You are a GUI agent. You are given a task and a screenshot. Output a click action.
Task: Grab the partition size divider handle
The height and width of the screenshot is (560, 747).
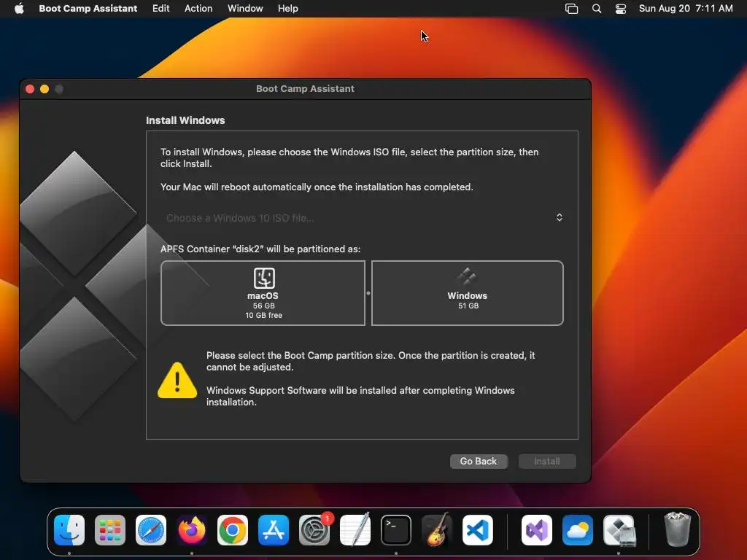coord(368,293)
